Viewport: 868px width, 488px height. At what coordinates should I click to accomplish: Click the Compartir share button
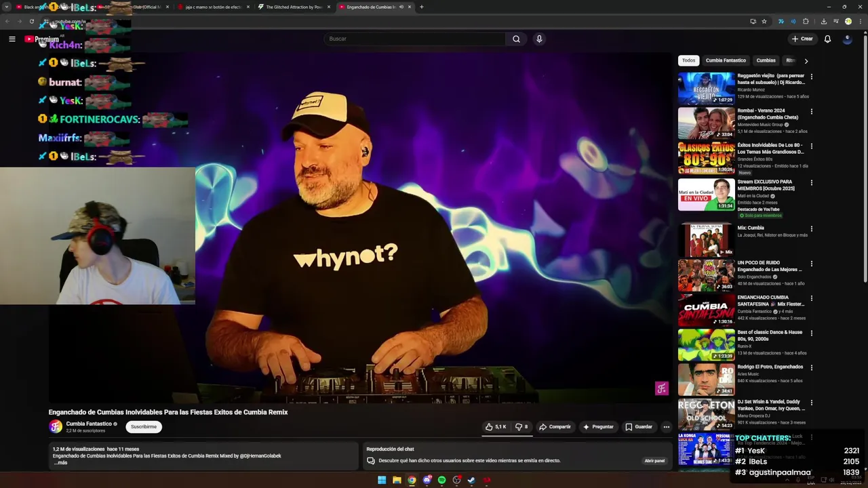(x=555, y=427)
